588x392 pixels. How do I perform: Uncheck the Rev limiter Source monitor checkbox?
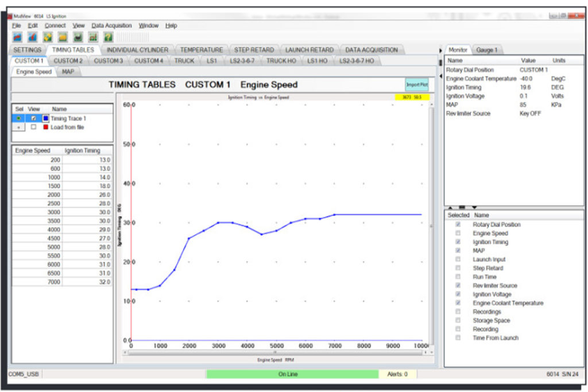(x=458, y=286)
